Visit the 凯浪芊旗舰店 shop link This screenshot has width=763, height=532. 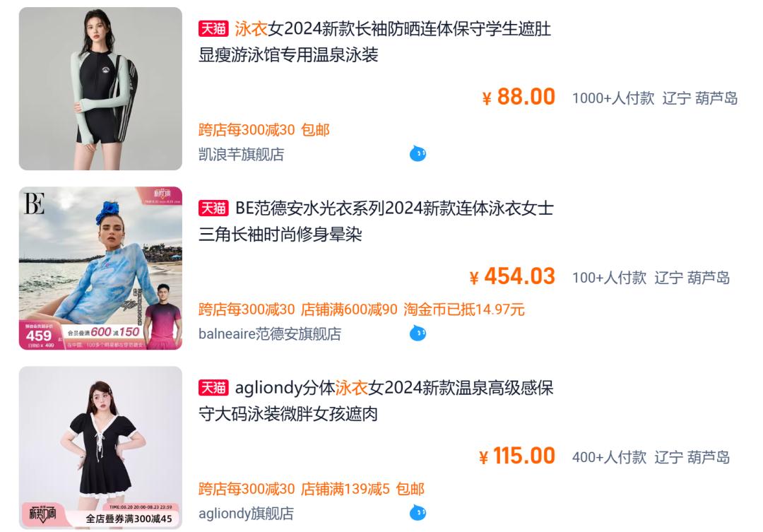(242, 154)
